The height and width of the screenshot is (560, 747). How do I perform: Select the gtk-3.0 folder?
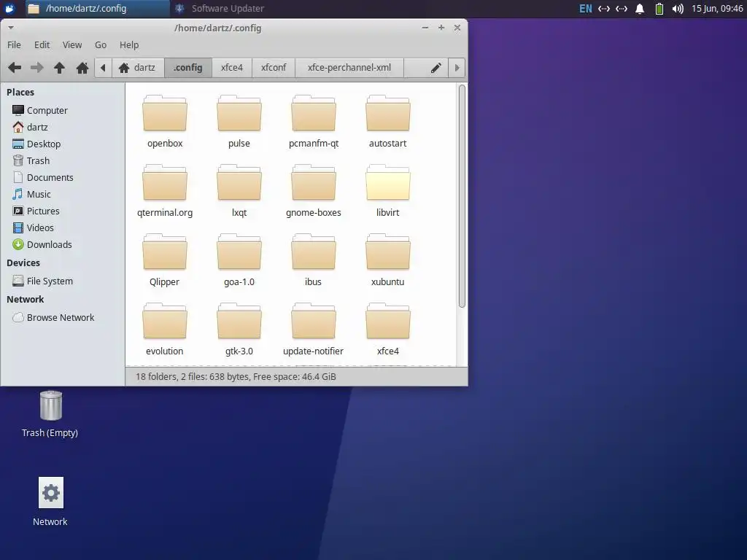pos(239,329)
